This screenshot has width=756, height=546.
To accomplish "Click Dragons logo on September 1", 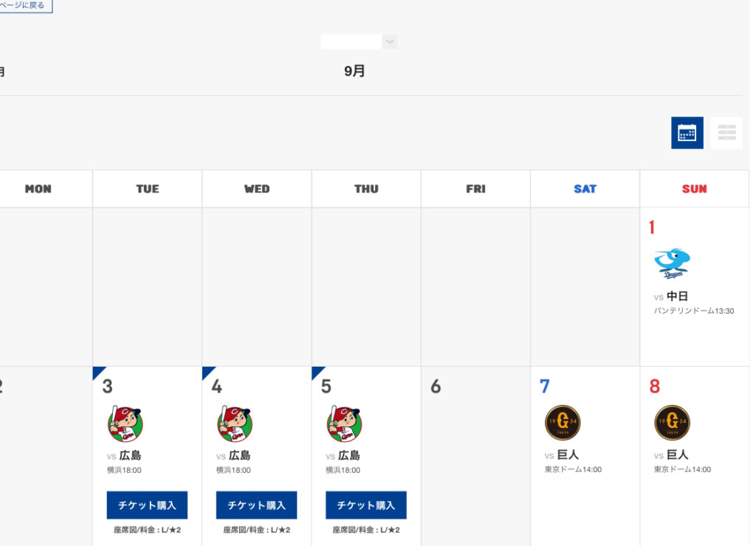I will [672, 264].
